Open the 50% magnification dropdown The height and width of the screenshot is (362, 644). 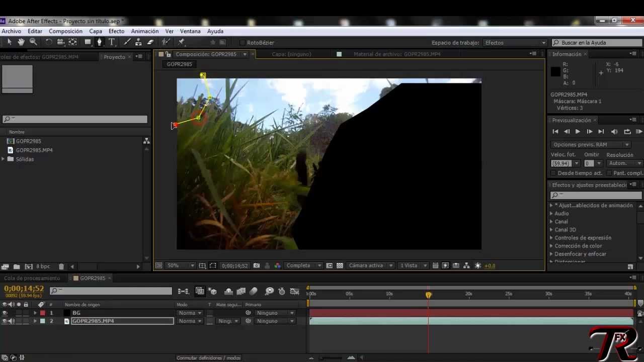180,265
